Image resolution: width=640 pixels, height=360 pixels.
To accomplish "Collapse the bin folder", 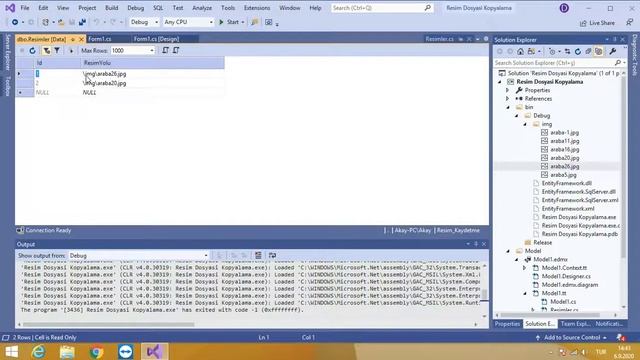I will (x=508, y=107).
